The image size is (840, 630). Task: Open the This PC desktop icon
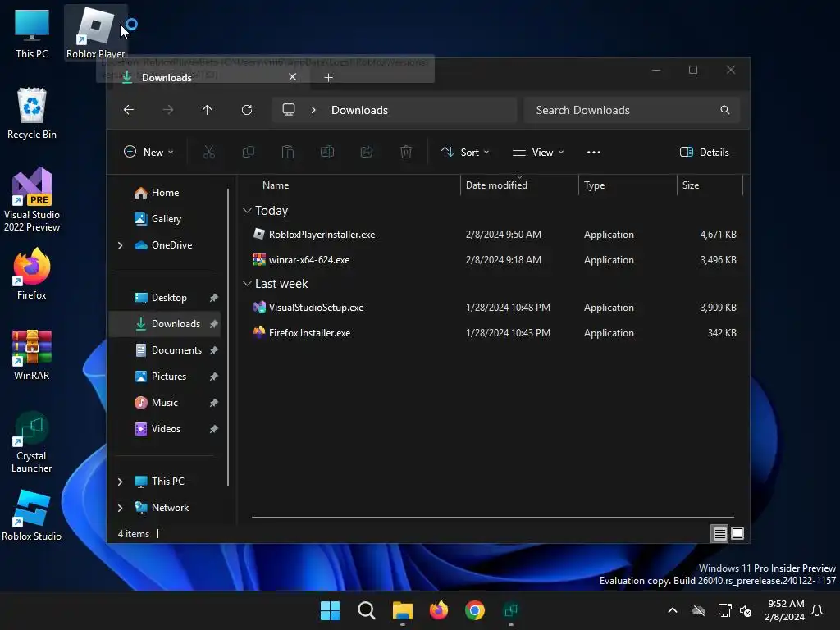click(32, 33)
